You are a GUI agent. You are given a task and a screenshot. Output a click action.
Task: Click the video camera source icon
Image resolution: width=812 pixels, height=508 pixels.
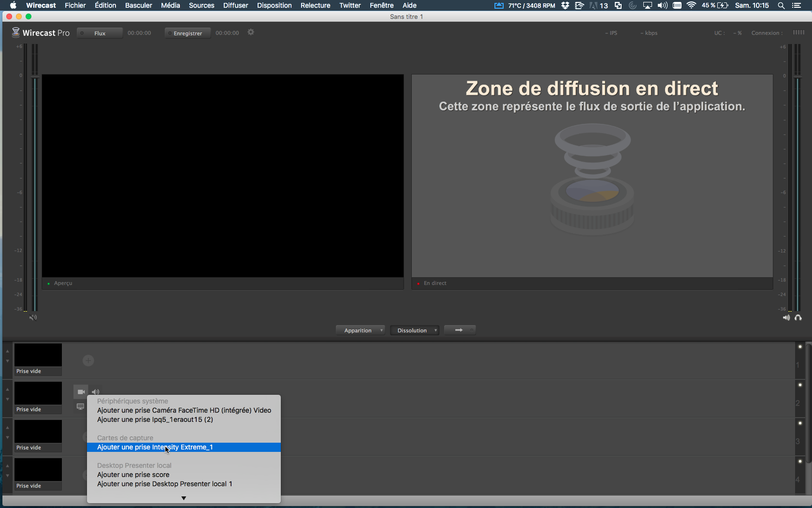(81, 392)
